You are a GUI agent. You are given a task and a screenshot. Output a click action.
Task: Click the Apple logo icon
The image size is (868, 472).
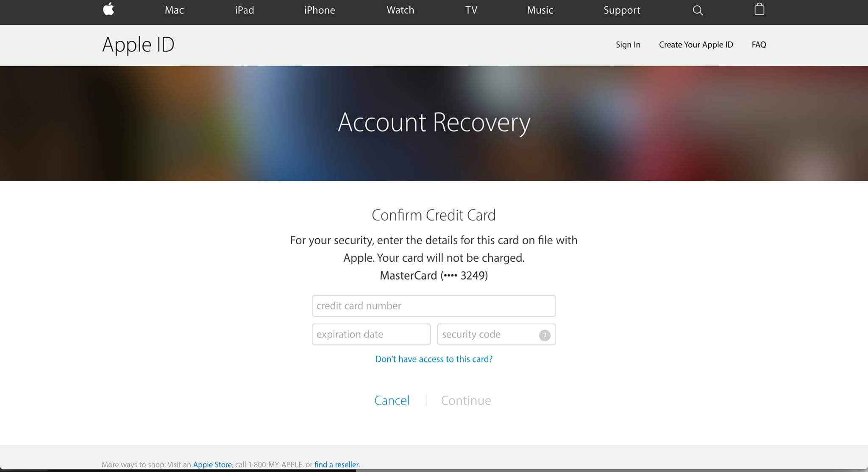[108, 9]
